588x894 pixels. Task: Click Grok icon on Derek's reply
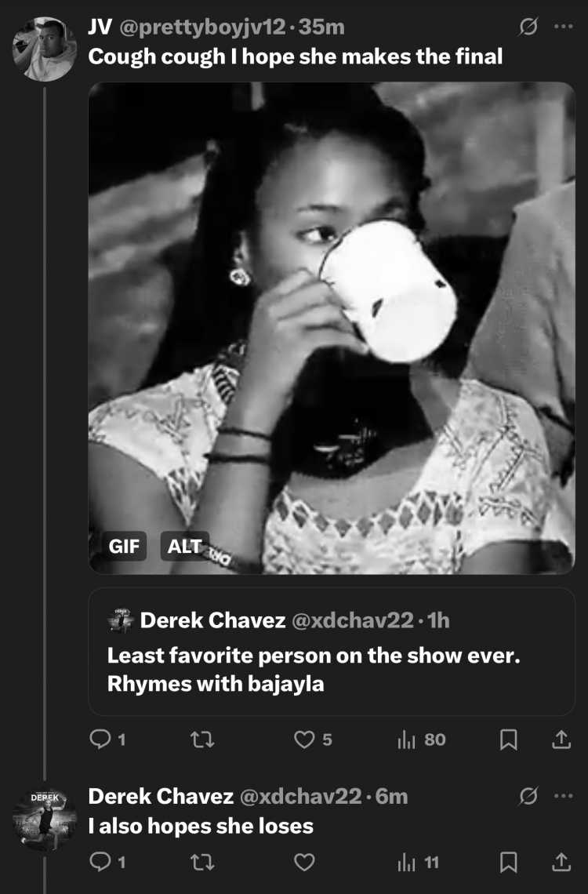528,796
